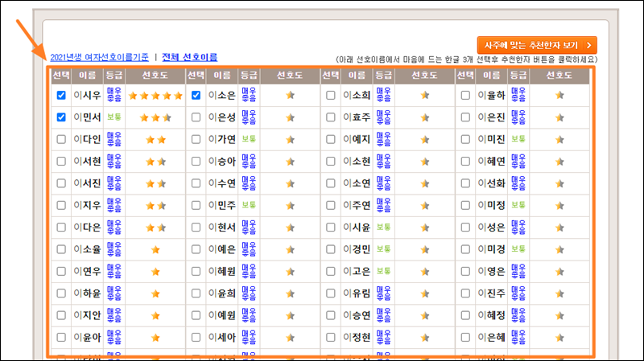644x361 pixels.
Task: Click the name 이예은
Action: coord(222,249)
